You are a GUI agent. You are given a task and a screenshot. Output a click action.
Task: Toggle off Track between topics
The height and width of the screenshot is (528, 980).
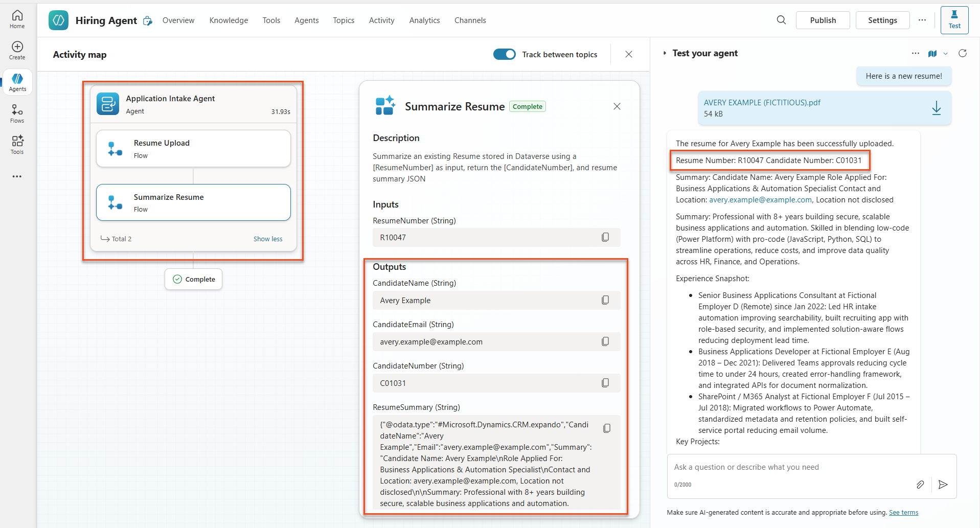pos(504,54)
